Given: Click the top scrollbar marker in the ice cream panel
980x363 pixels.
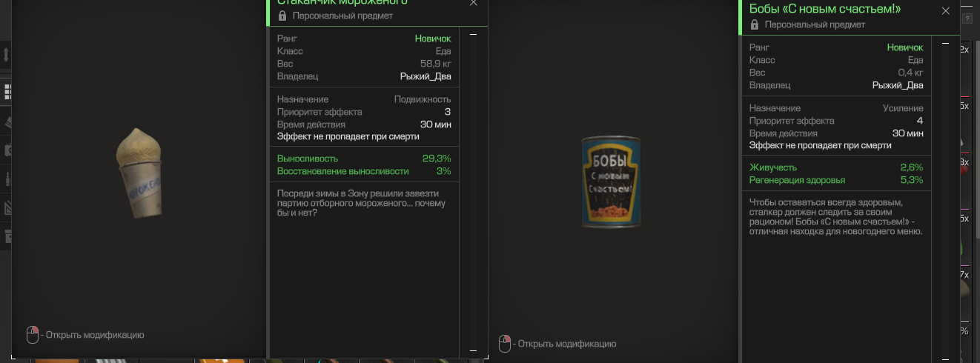Looking at the screenshot, I should click(x=473, y=34).
